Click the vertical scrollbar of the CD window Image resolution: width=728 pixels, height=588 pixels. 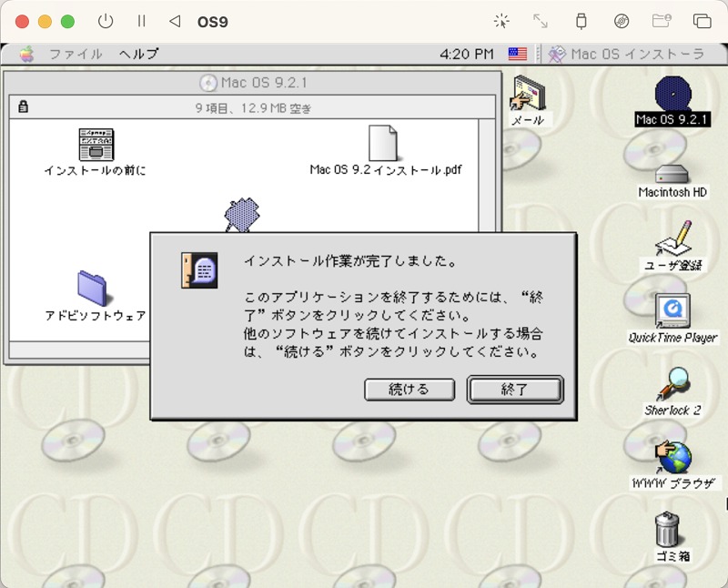(487, 175)
